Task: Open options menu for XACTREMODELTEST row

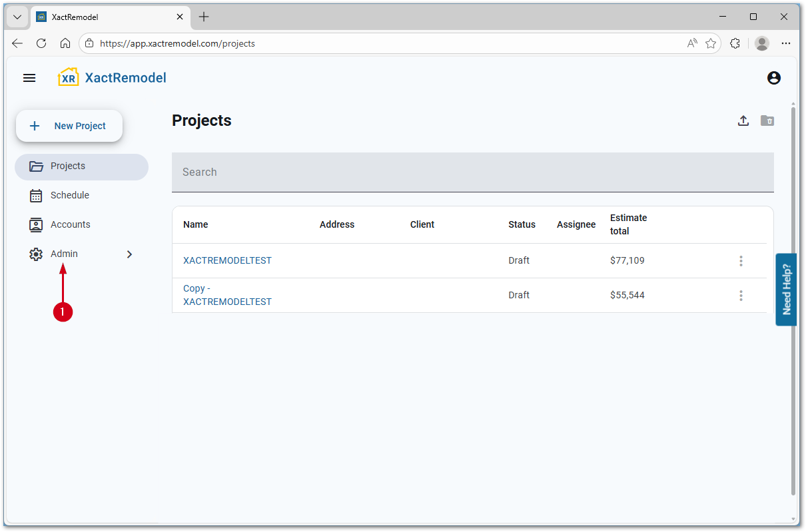Action: [741, 261]
